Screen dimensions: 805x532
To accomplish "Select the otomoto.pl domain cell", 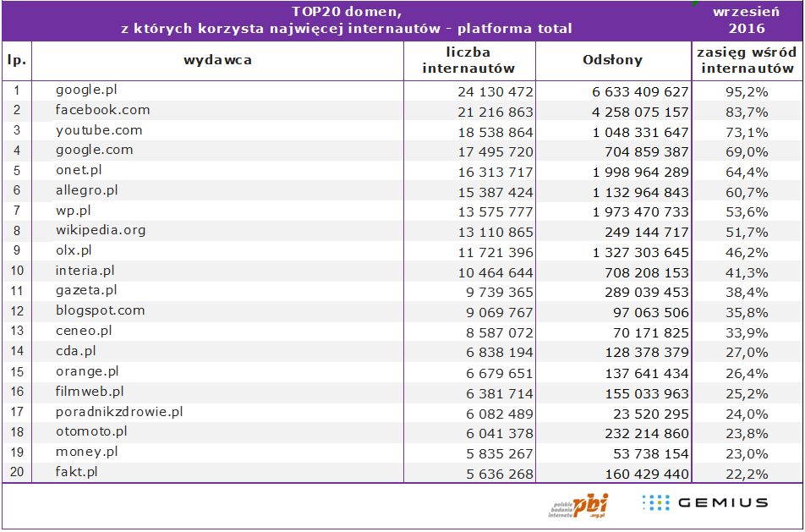I will 91,432.
